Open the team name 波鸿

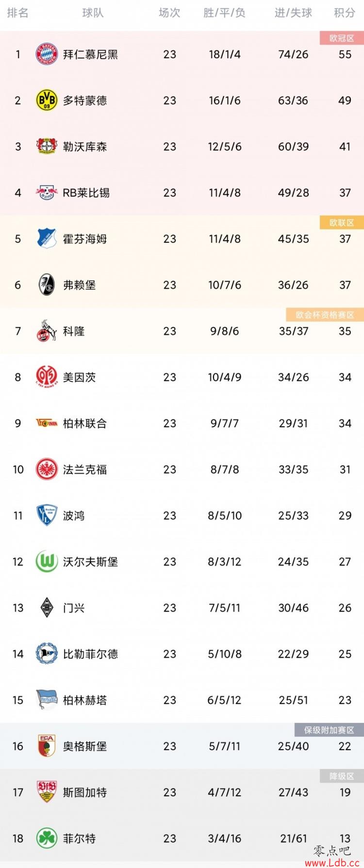point(74,515)
